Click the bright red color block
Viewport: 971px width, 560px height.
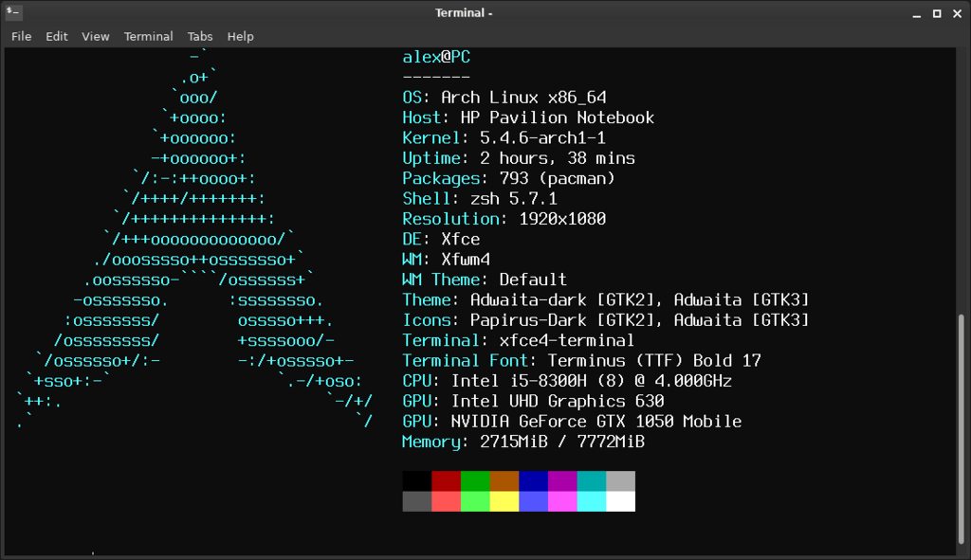coord(446,501)
